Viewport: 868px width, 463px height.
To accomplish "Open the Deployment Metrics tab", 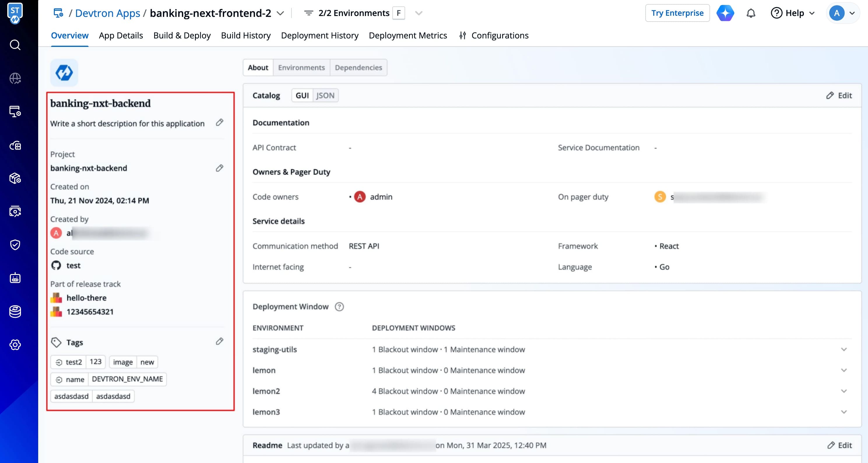I will coord(408,35).
